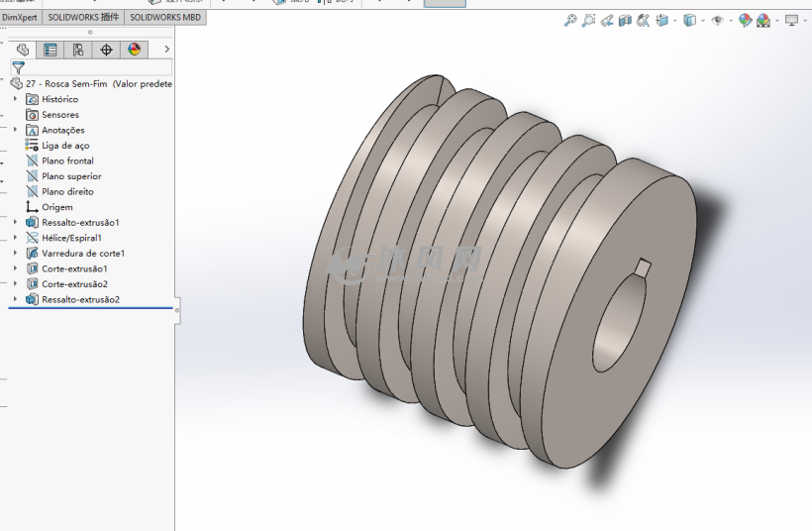Select Plano frontal in the feature tree
812x531 pixels.
(67, 160)
